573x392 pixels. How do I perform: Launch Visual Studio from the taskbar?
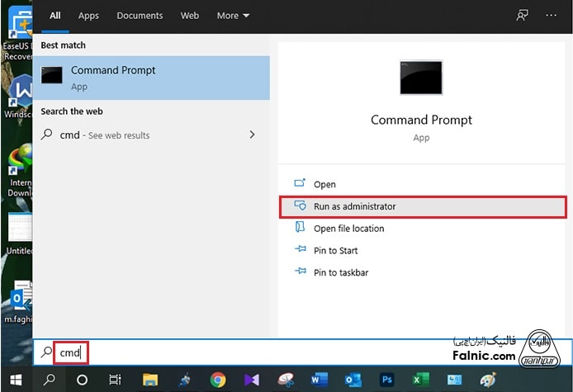[252, 380]
